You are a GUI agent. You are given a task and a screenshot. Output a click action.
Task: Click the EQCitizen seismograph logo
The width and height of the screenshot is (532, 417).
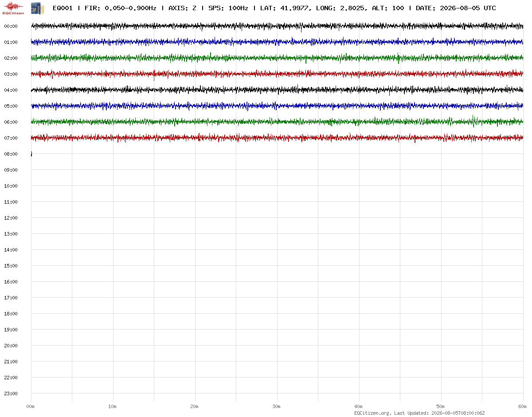(13, 8)
